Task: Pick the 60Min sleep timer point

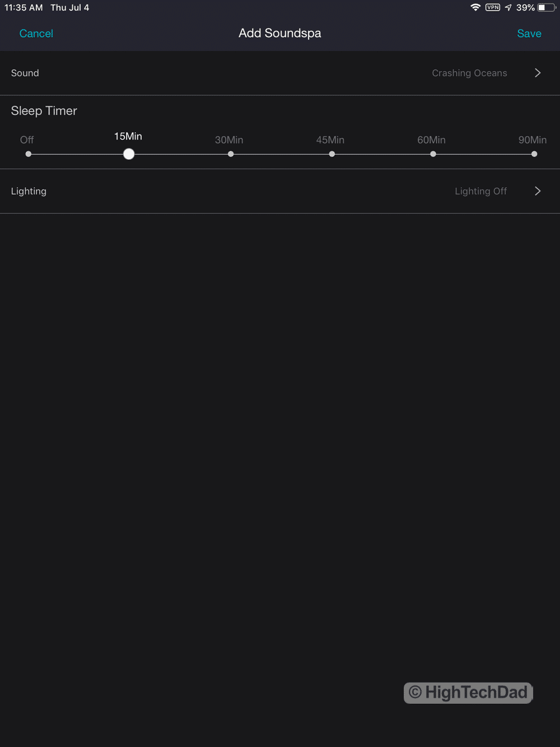Action: click(x=433, y=154)
